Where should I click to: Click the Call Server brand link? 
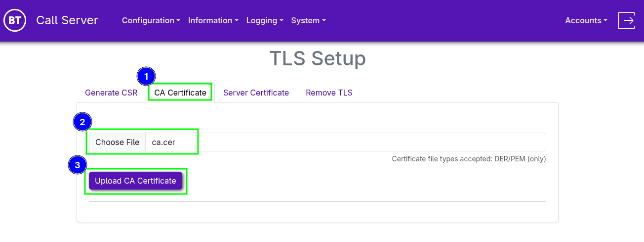tap(67, 20)
